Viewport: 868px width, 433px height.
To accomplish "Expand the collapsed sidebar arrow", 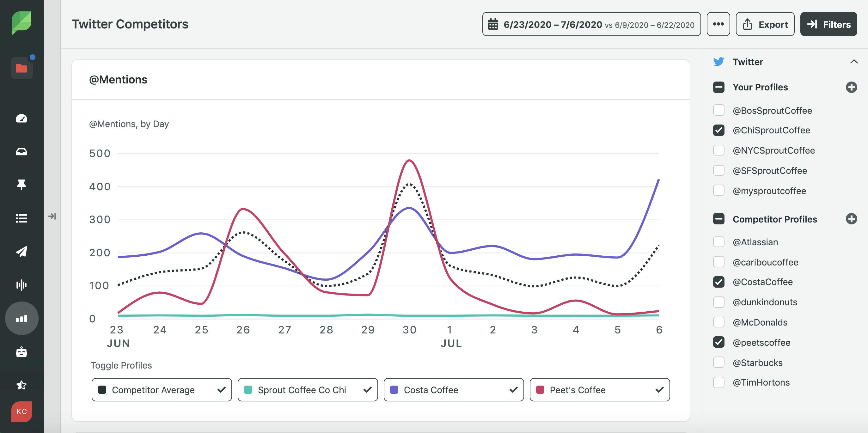I will click(52, 216).
